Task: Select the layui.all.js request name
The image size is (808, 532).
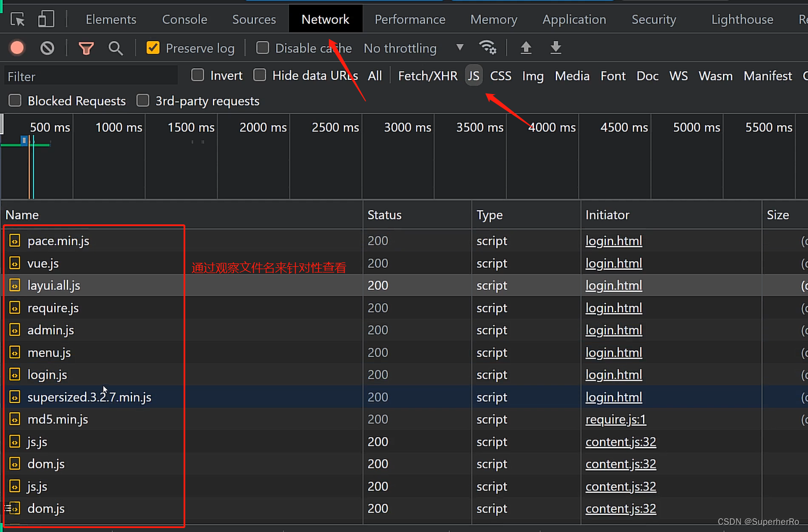Action: click(54, 286)
